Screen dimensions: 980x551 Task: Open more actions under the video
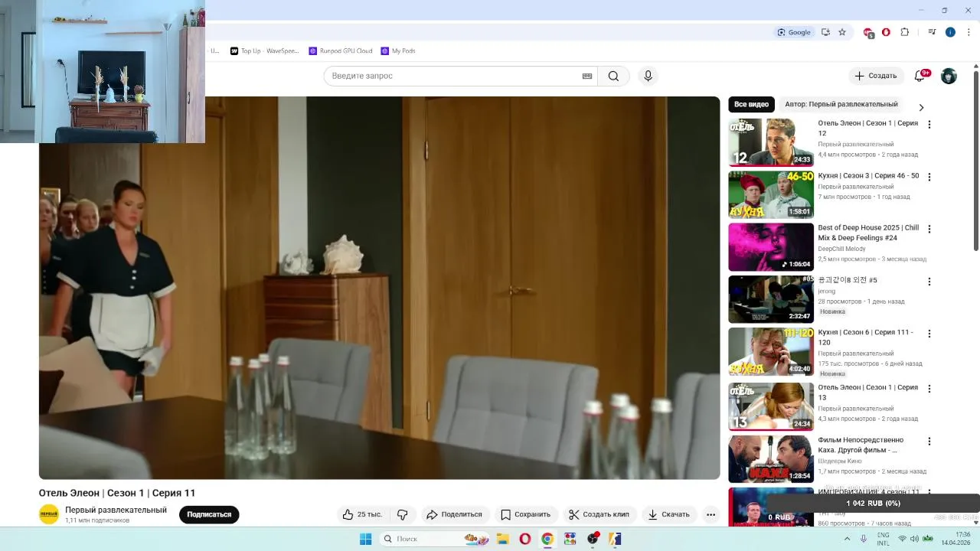(x=710, y=514)
